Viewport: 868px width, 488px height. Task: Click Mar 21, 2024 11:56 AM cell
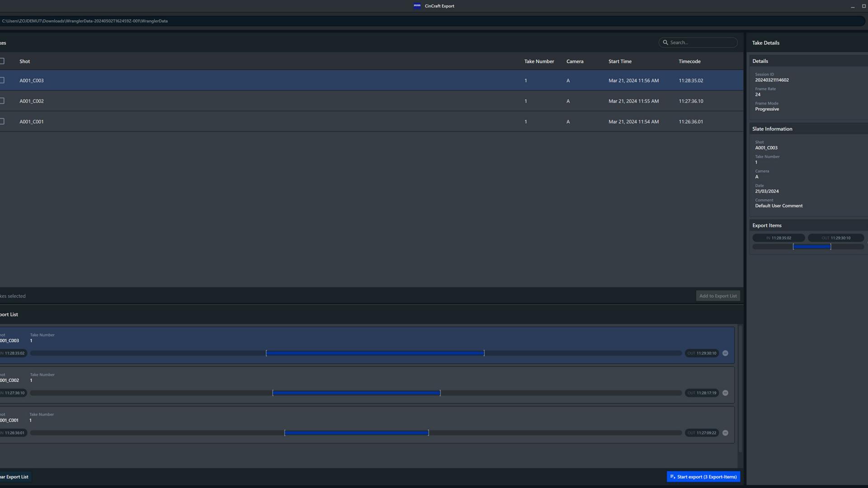pos(633,80)
